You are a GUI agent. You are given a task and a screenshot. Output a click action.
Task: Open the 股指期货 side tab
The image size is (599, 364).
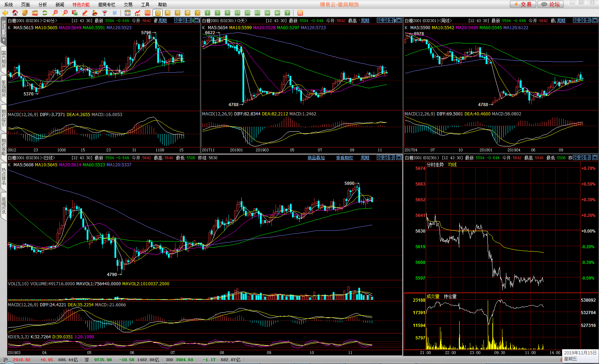pyautogui.click(x=4, y=89)
